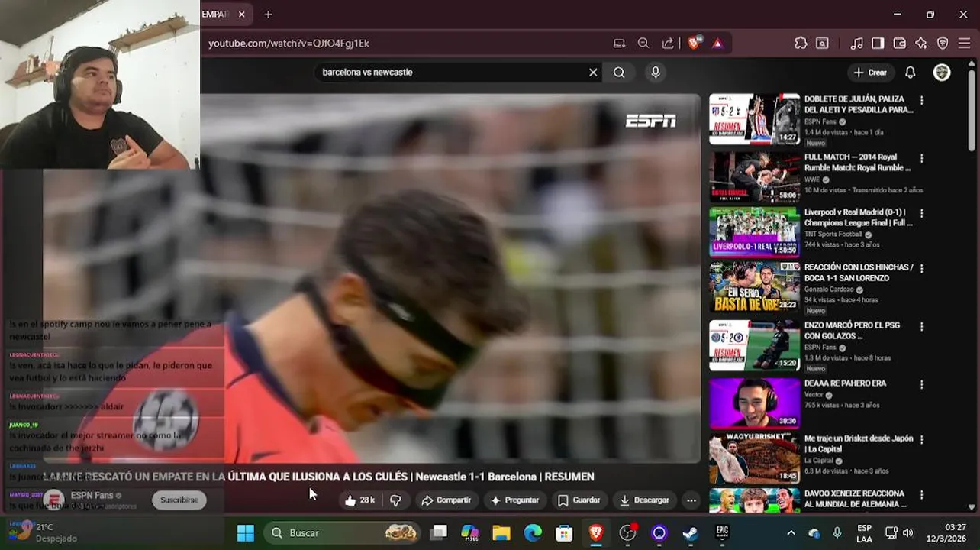Clear the YouTube search box text
The image size is (980, 550).
593,73
